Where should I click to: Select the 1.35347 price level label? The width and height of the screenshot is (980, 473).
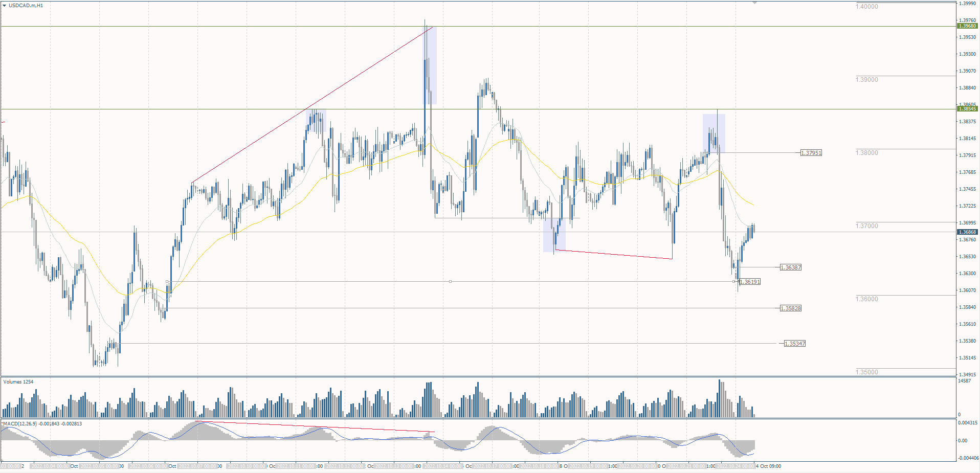coord(795,344)
